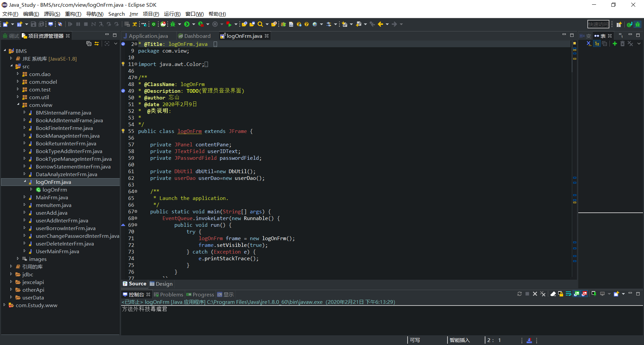The image size is (644, 345).
Task: Switch to the Problems tab
Action: (x=169, y=294)
